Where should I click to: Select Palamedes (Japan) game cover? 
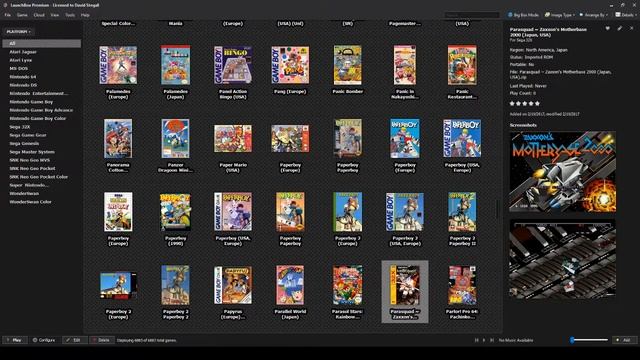click(175, 65)
